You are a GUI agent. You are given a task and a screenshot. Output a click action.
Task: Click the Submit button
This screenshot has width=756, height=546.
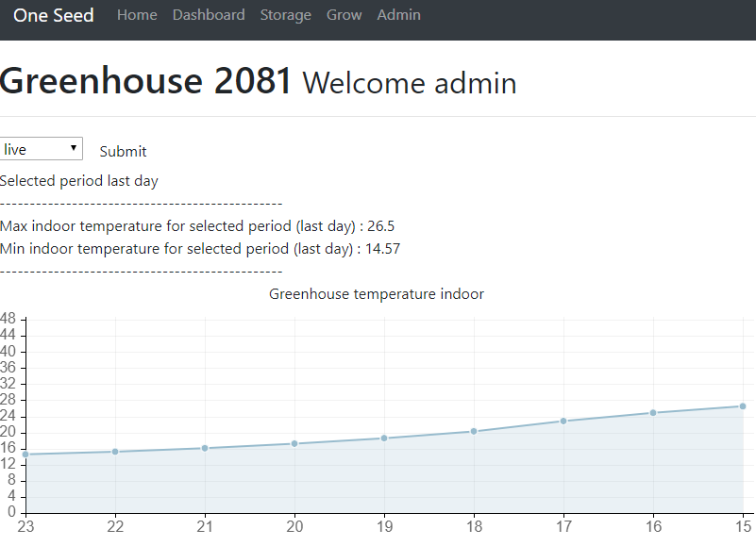pyautogui.click(x=123, y=151)
